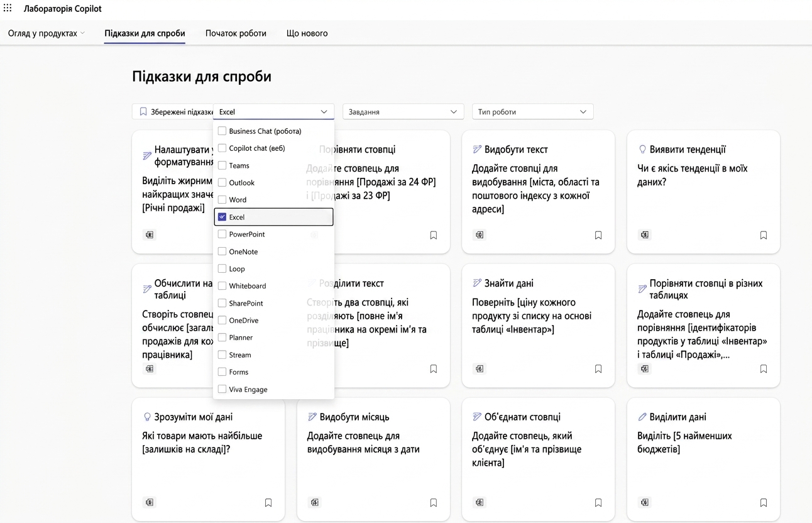Click pencil icon next to 'Видобути текст'
The width and height of the screenshot is (812, 523).
(x=477, y=150)
